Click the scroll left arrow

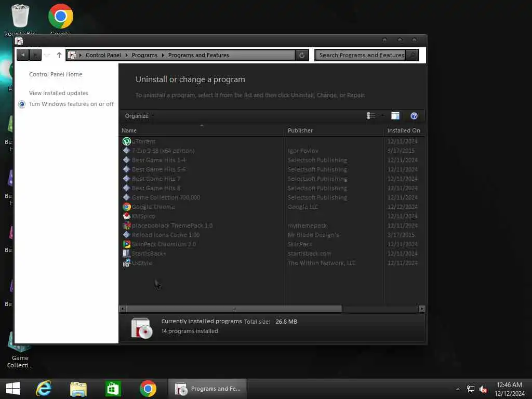(x=123, y=309)
